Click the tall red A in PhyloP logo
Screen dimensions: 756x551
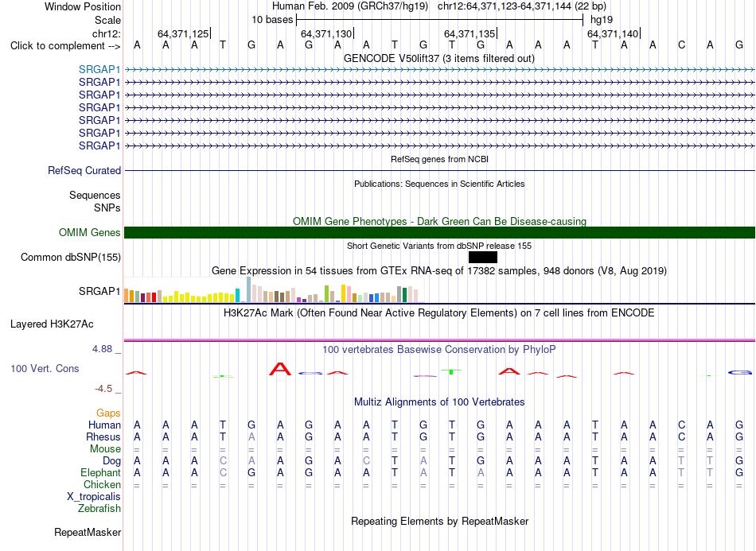[280, 369]
